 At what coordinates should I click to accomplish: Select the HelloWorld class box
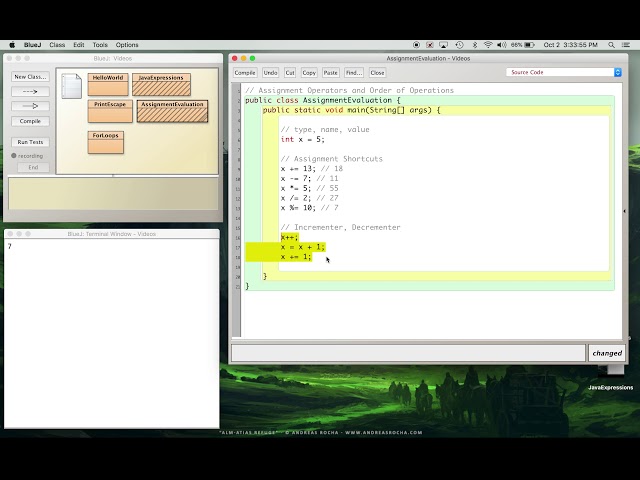(108, 84)
